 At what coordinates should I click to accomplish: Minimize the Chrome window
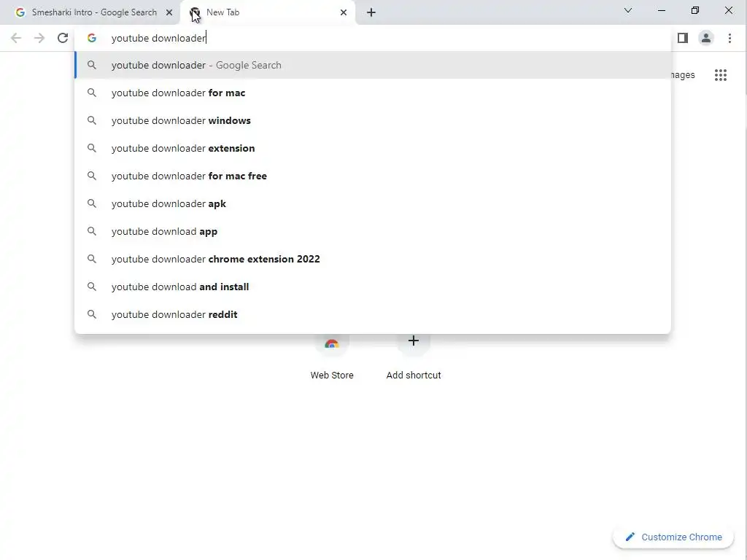(x=661, y=10)
